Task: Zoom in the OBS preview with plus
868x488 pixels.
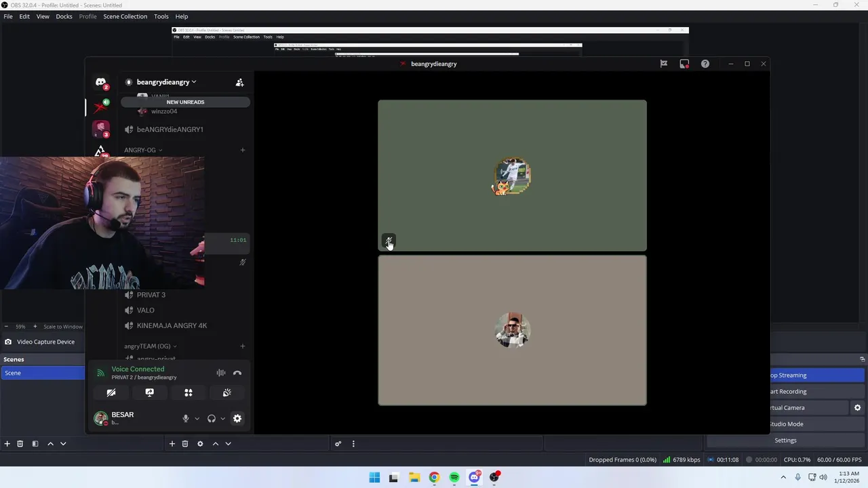Action: pyautogui.click(x=35, y=327)
